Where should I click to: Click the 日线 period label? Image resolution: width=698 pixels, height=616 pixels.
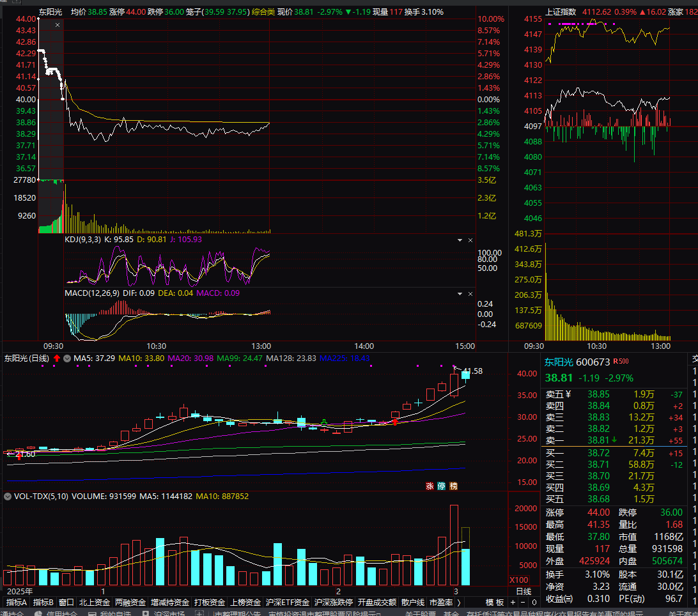pyautogui.click(x=523, y=592)
